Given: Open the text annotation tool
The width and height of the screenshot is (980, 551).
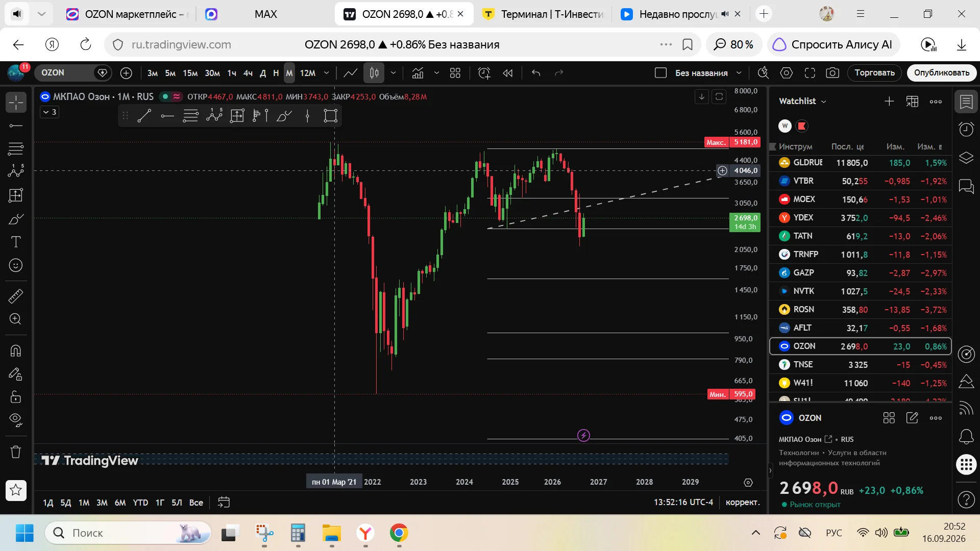Looking at the screenshot, I should (16, 242).
